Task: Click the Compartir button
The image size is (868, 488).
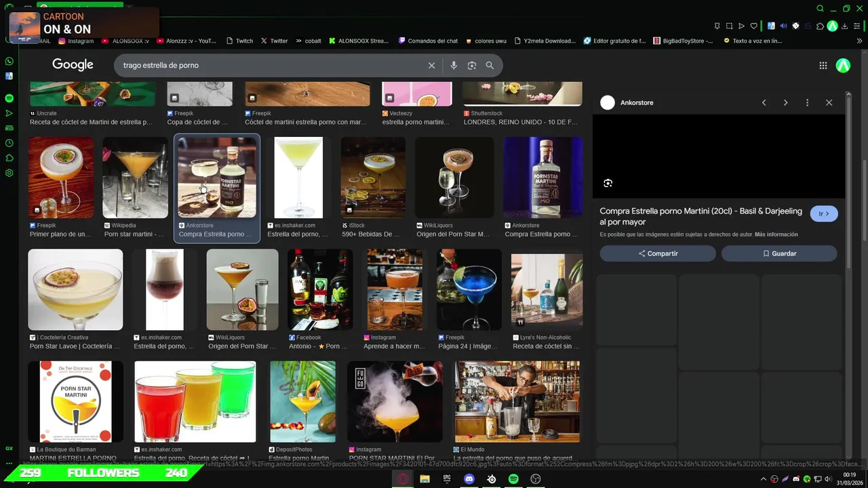Action: pyautogui.click(x=658, y=253)
